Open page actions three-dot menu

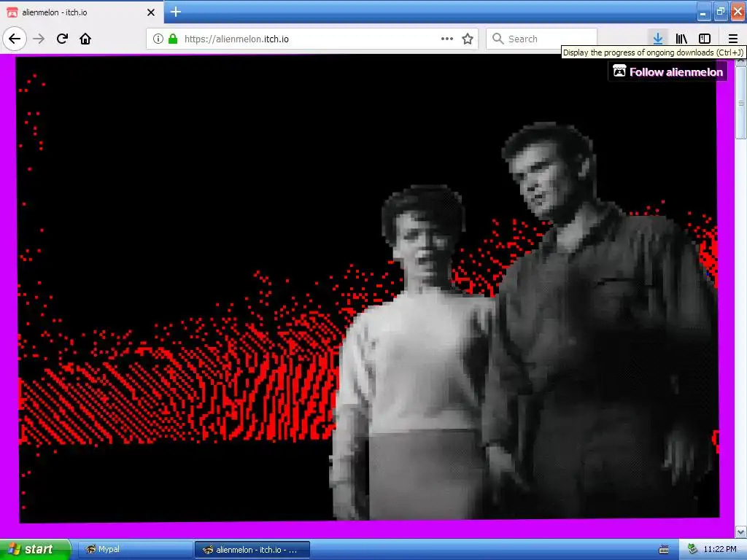(x=447, y=39)
